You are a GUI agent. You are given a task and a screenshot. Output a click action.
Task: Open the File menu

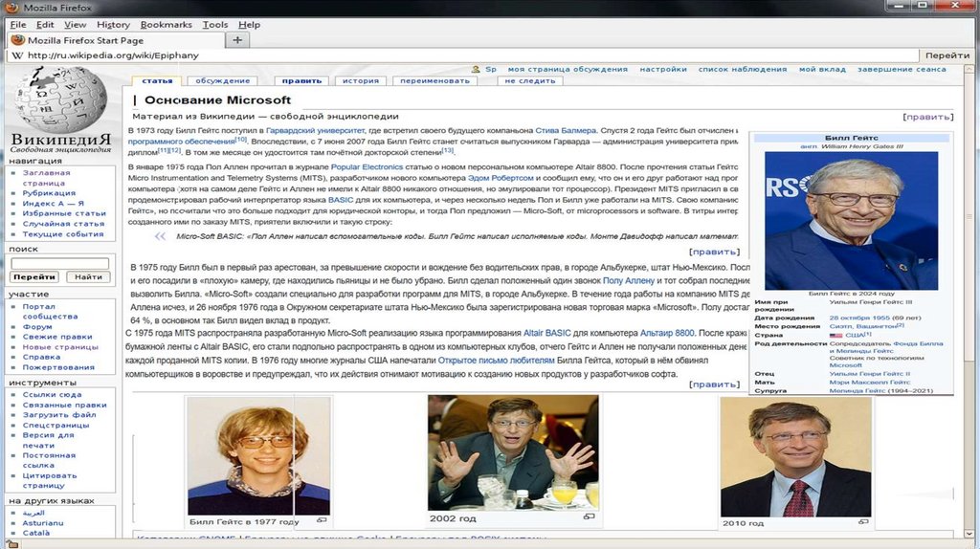tap(18, 24)
